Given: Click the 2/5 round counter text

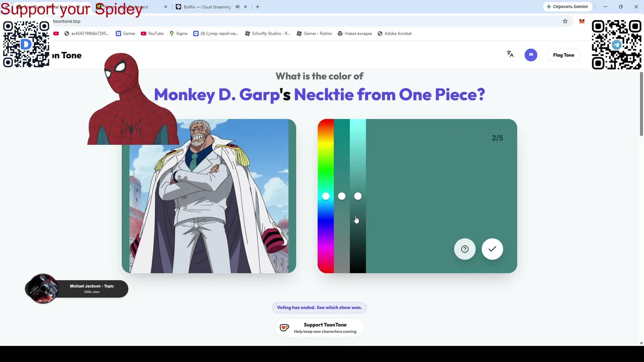Looking at the screenshot, I should coord(497,138).
